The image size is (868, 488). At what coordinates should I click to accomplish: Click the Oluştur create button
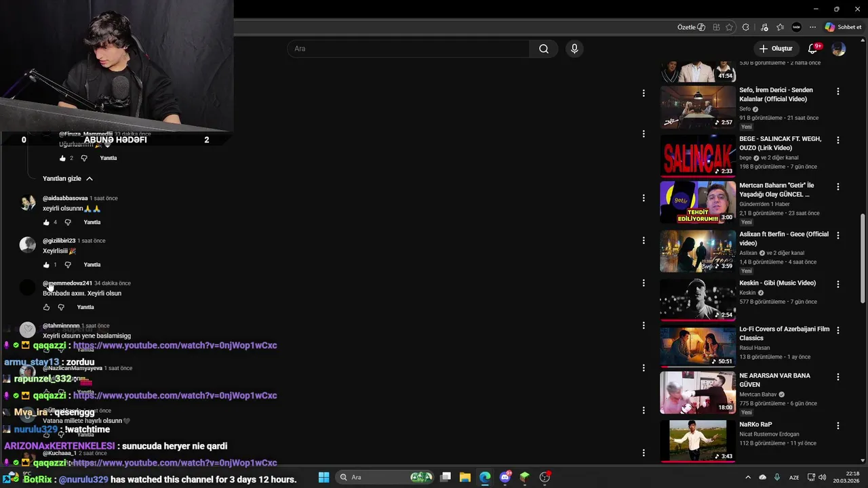(x=776, y=49)
